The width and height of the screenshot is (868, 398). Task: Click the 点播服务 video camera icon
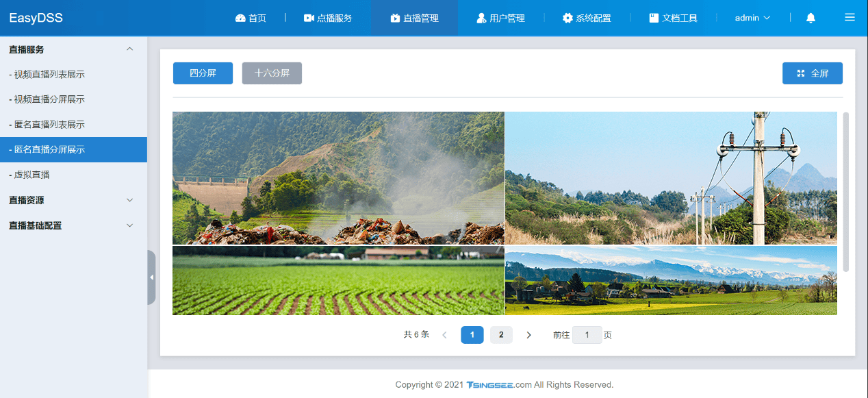(309, 18)
